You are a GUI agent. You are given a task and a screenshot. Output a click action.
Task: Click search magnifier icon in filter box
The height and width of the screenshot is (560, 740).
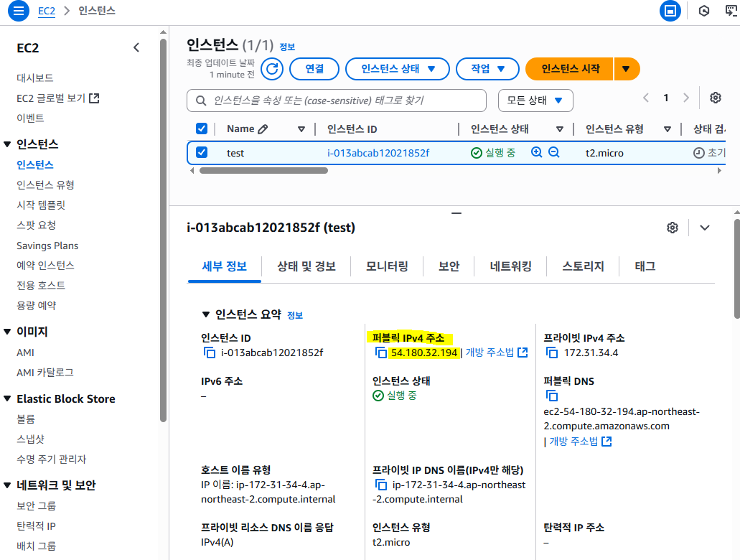(201, 101)
